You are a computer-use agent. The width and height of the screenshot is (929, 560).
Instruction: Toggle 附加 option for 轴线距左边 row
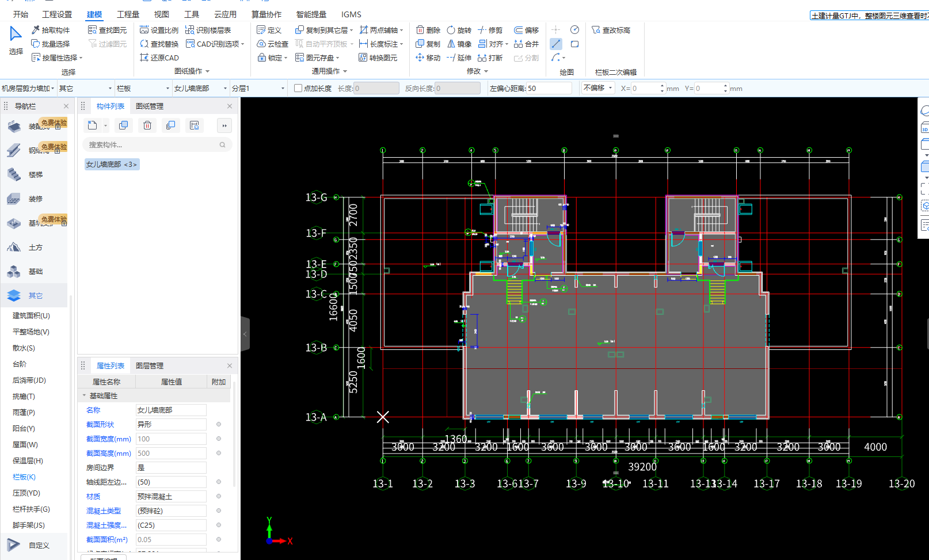click(219, 482)
